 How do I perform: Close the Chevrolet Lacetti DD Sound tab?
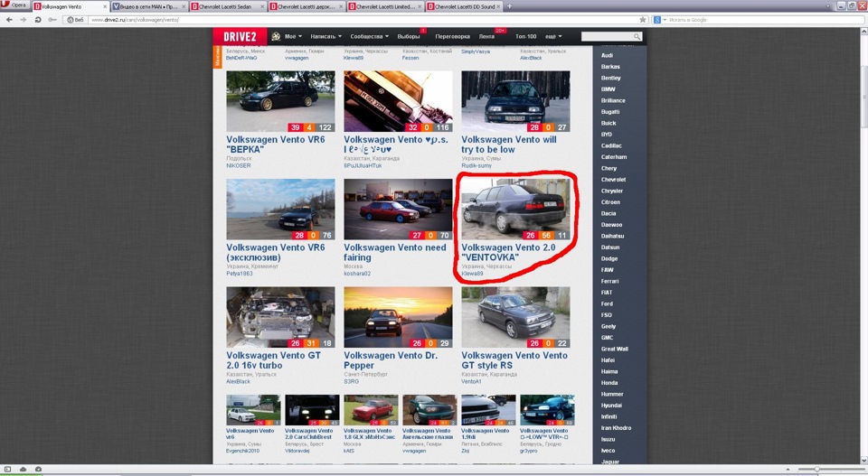[499, 6]
